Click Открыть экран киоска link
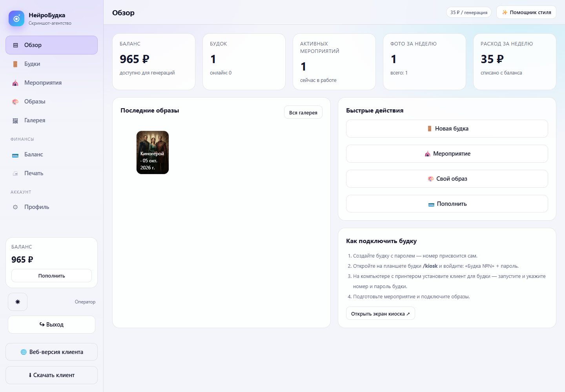Screen dimensions: 565x392 [380, 314]
